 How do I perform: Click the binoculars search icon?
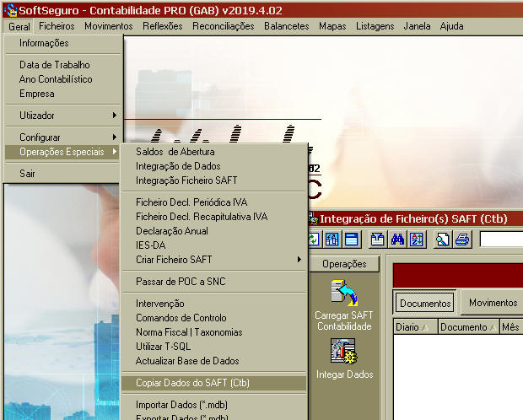(397, 240)
